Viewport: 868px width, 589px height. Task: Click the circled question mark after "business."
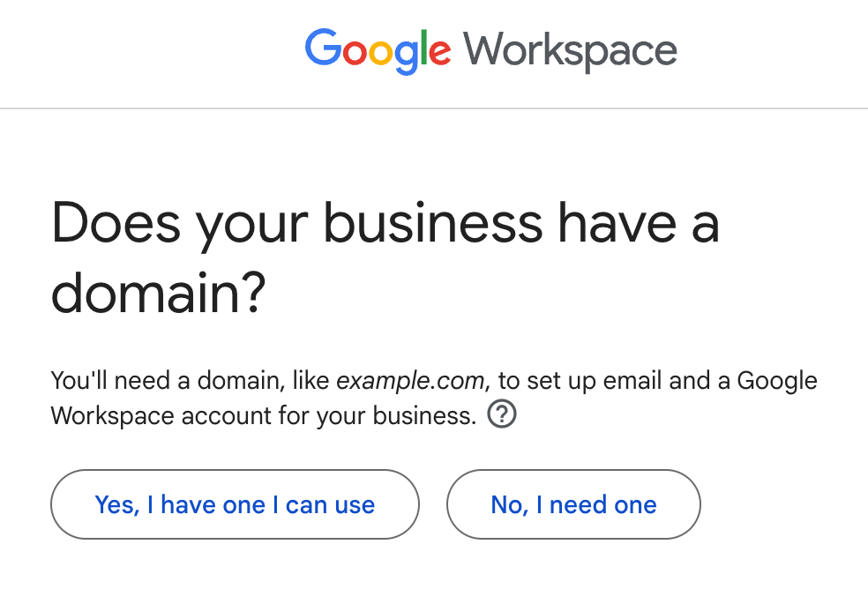click(502, 414)
